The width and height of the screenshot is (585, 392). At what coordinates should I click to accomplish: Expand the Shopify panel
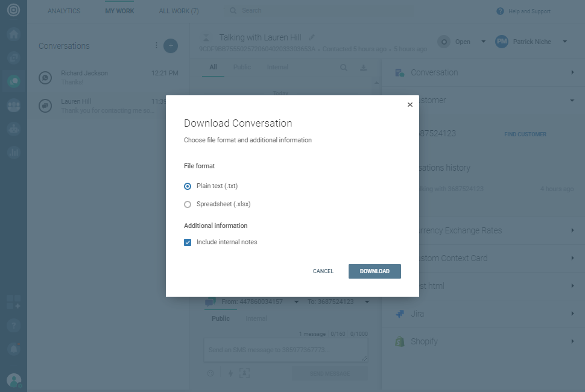572,341
